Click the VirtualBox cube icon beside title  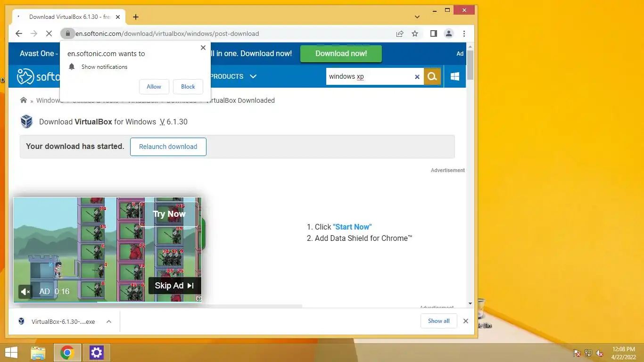click(x=27, y=122)
